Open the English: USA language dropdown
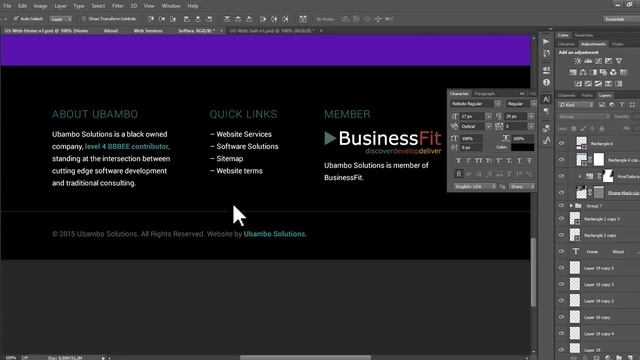Screen dimensions: 640x360 click(x=474, y=187)
